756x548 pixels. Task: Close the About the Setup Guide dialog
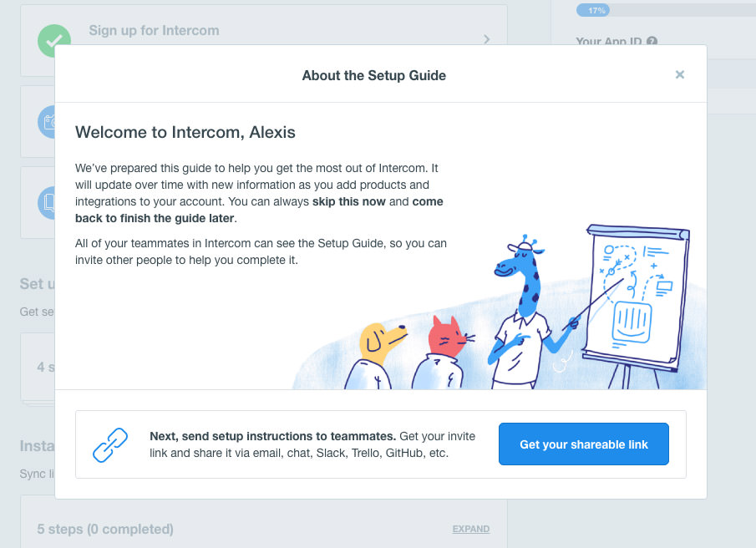[680, 75]
